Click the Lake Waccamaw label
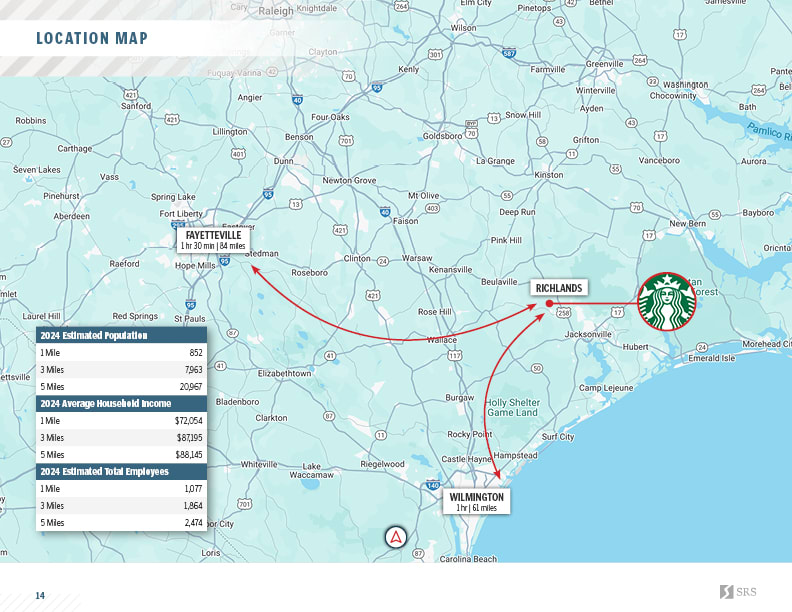792x612 pixels. coord(311,471)
